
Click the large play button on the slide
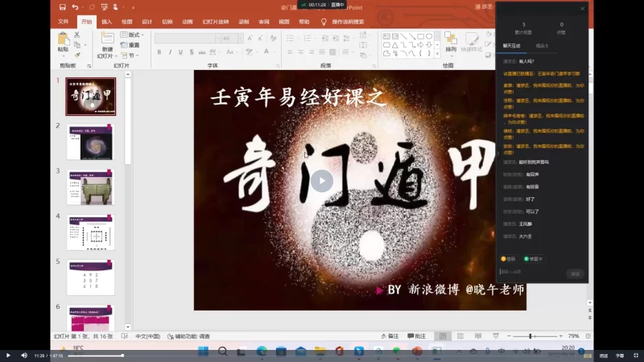(322, 180)
